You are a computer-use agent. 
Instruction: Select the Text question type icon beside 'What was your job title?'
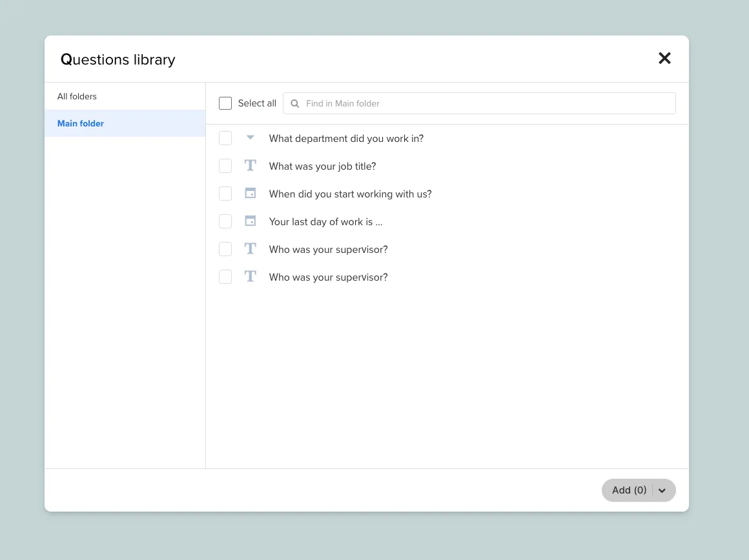[x=250, y=165]
